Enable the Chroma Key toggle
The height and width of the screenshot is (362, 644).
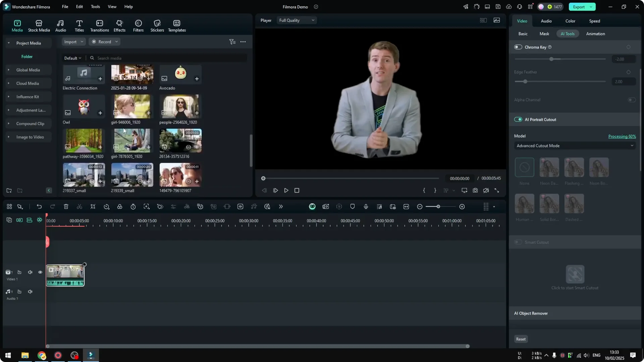point(518,47)
